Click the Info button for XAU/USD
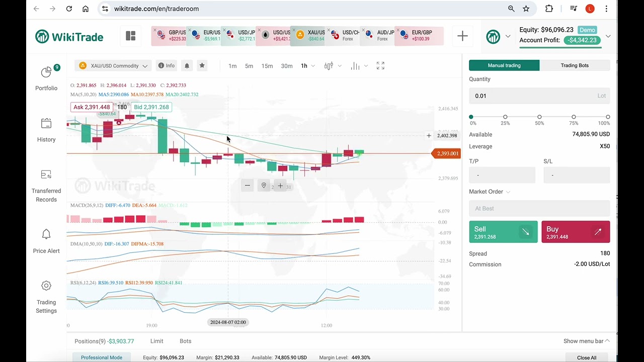This screenshot has width=644, height=362. (x=167, y=65)
